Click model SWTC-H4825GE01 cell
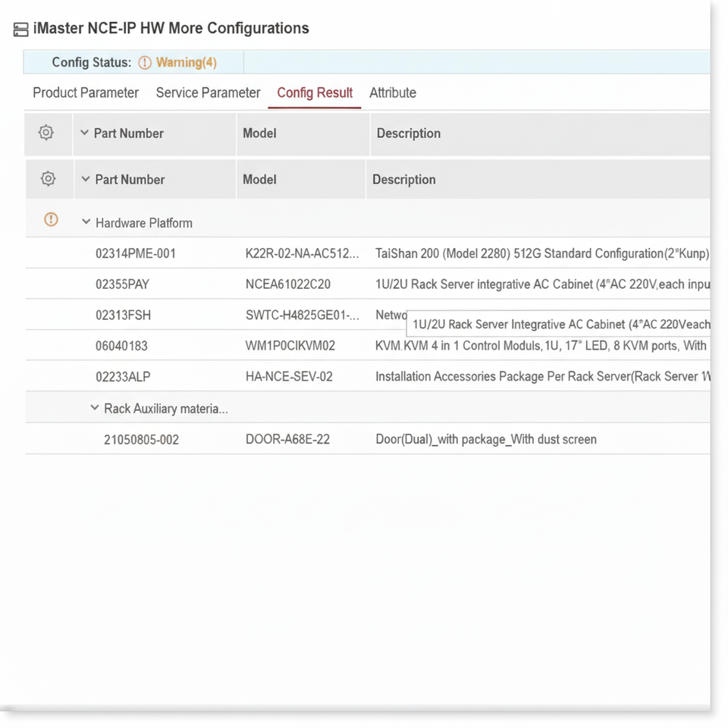The width and height of the screenshot is (728, 728). point(302,315)
